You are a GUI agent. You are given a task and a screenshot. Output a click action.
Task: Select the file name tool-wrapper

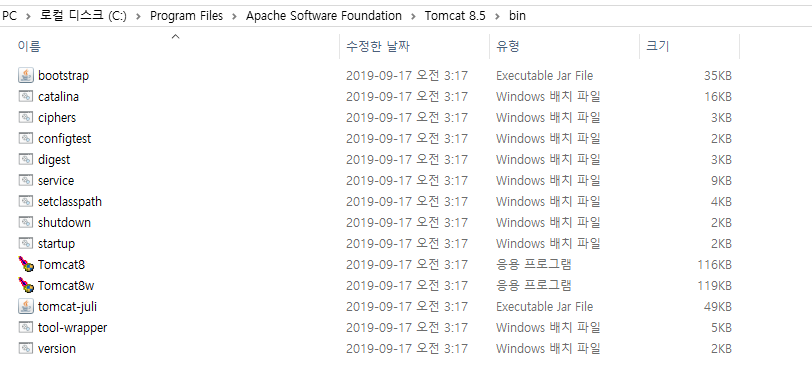(72, 327)
